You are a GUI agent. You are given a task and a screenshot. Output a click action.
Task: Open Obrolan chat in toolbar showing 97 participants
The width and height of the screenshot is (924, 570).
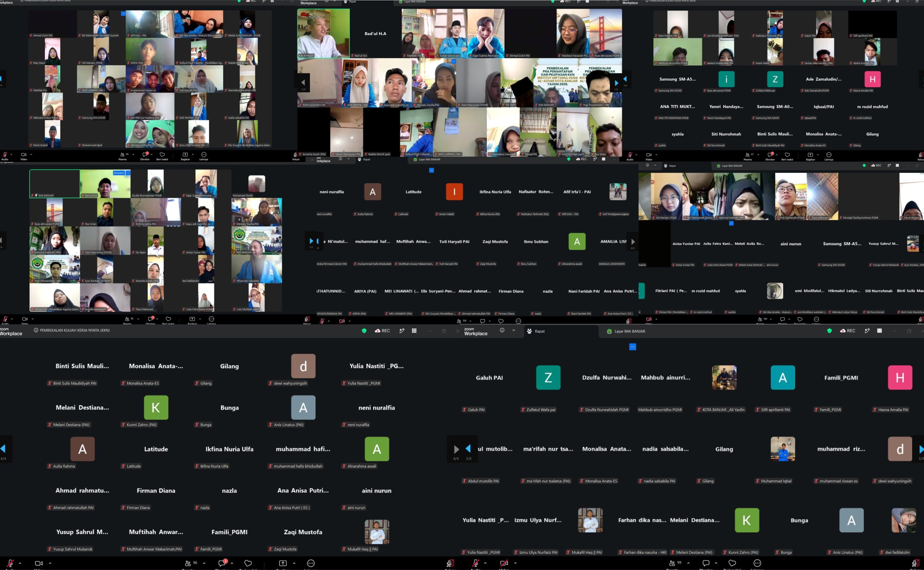point(770,155)
